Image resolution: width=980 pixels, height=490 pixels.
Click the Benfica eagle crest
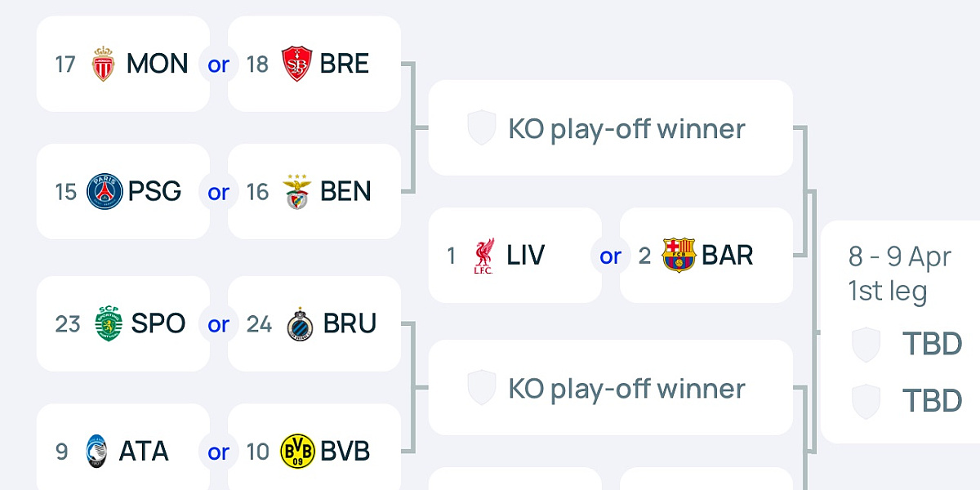click(297, 192)
